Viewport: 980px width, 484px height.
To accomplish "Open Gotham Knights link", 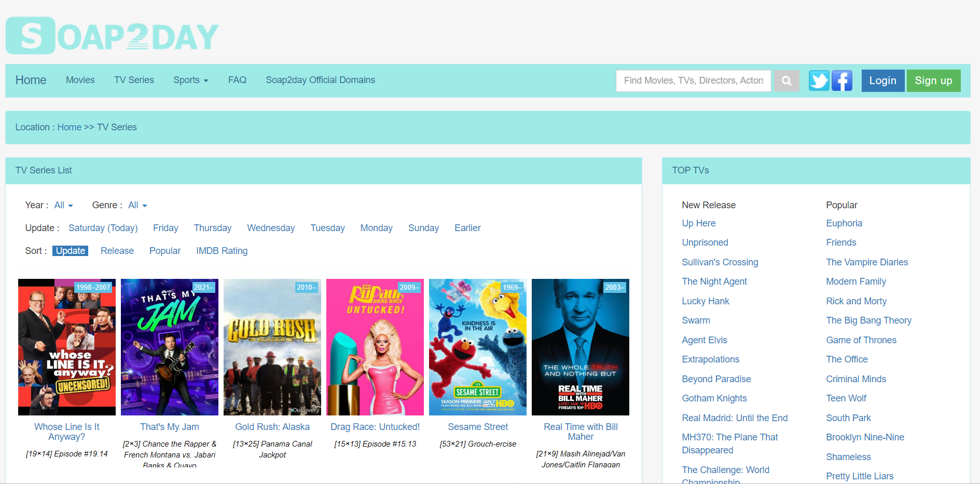I will (714, 398).
